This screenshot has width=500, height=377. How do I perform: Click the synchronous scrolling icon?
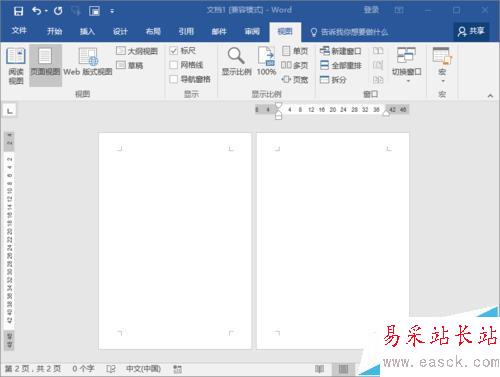pyautogui.click(x=378, y=65)
